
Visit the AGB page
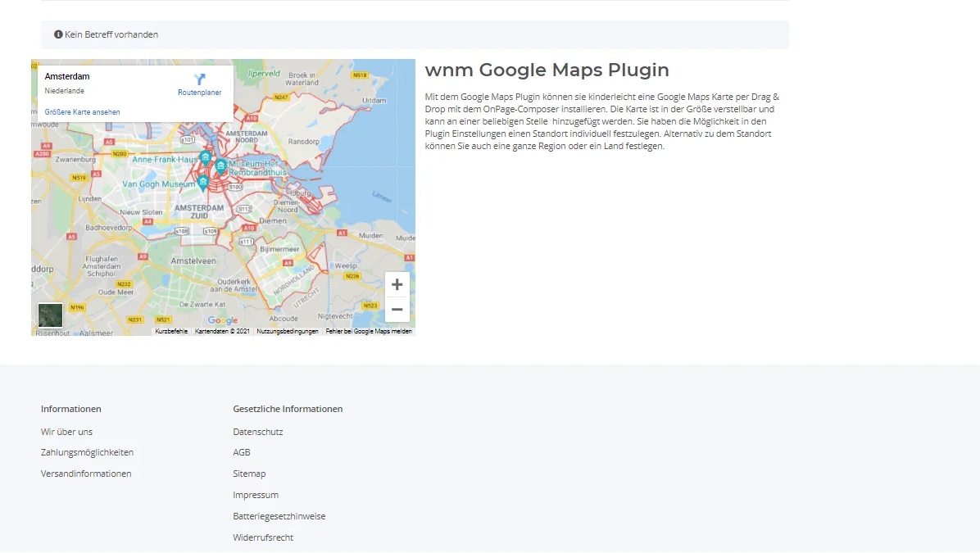241,451
